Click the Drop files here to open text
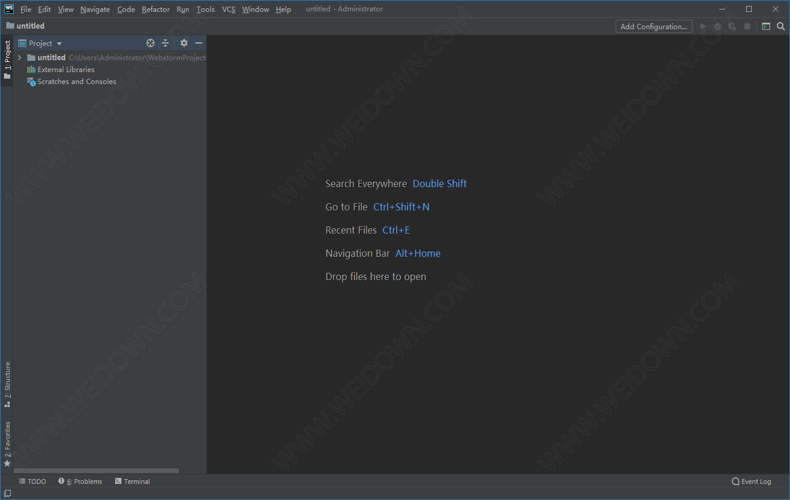This screenshot has width=790, height=500. tap(375, 276)
